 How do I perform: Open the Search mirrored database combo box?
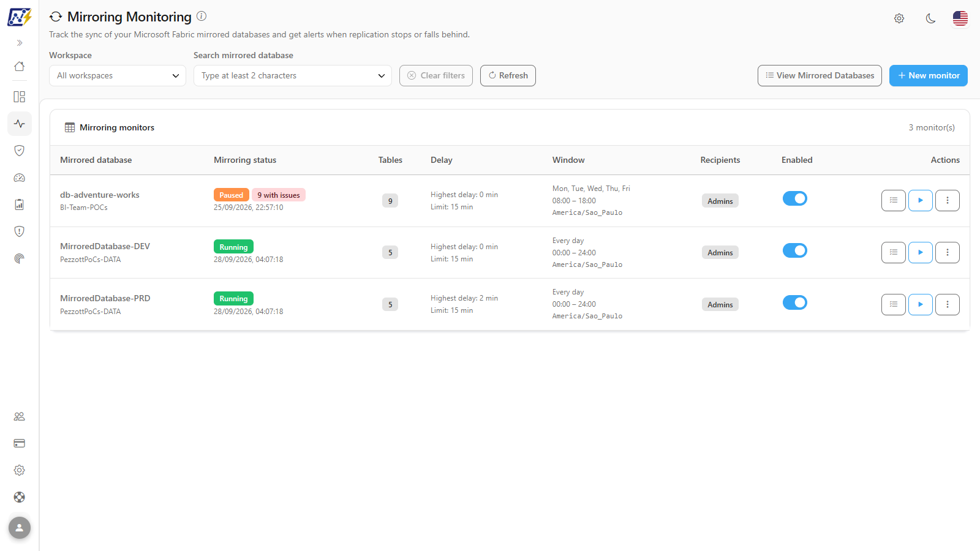tap(293, 76)
